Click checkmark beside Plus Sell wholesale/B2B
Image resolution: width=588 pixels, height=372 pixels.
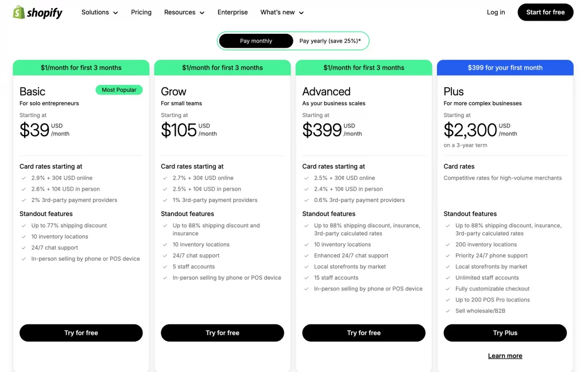pos(447,311)
